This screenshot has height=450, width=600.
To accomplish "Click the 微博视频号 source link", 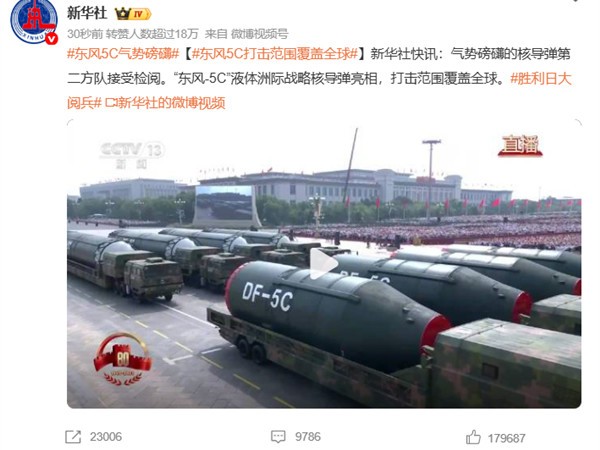I will point(259,34).
